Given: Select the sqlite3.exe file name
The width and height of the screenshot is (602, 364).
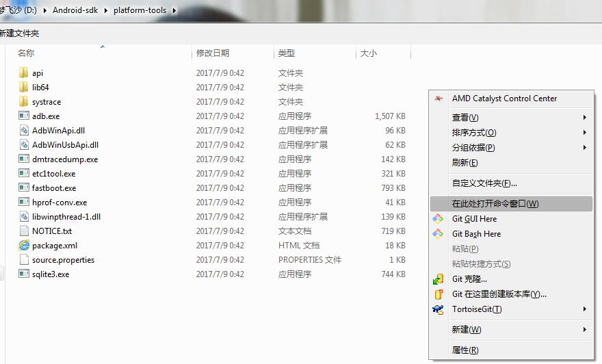Looking at the screenshot, I should coord(51,274).
